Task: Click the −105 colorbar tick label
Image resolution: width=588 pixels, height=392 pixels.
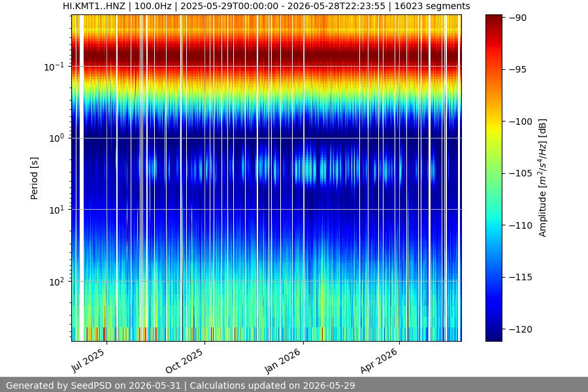Action: tap(520, 173)
